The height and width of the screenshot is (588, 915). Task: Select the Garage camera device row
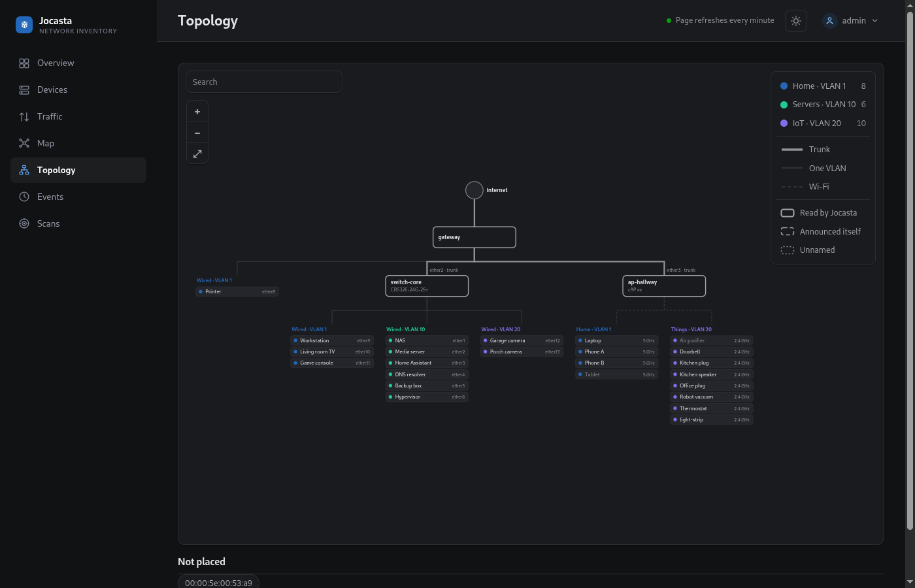522,341
